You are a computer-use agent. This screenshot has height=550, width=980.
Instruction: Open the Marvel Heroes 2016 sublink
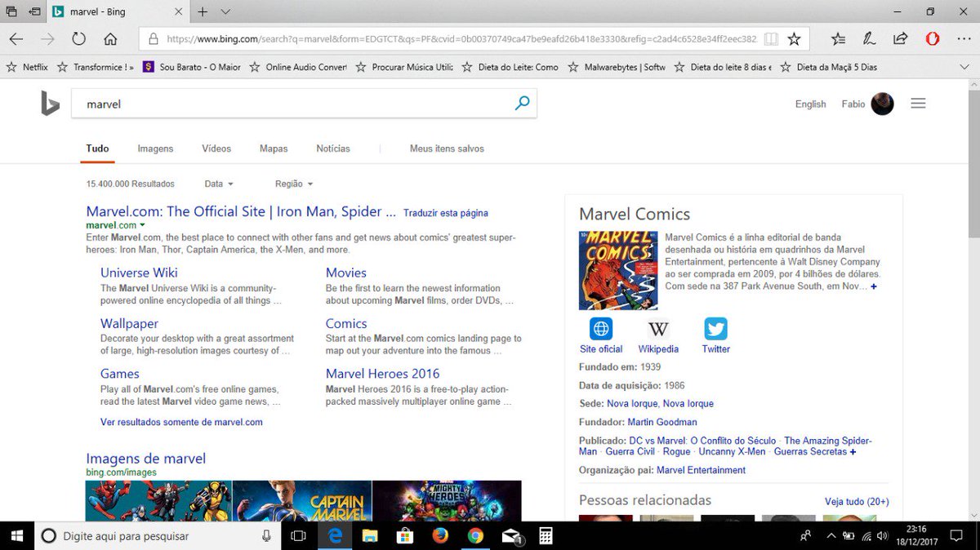tap(382, 374)
